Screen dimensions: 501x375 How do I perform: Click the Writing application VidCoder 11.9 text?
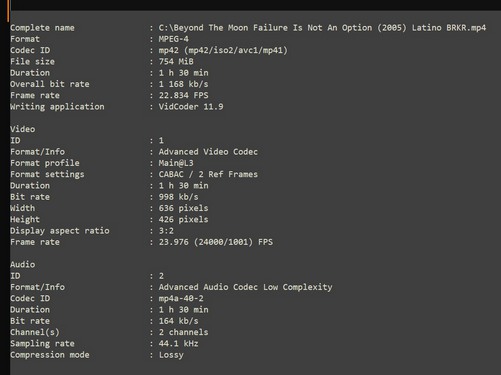click(x=191, y=107)
